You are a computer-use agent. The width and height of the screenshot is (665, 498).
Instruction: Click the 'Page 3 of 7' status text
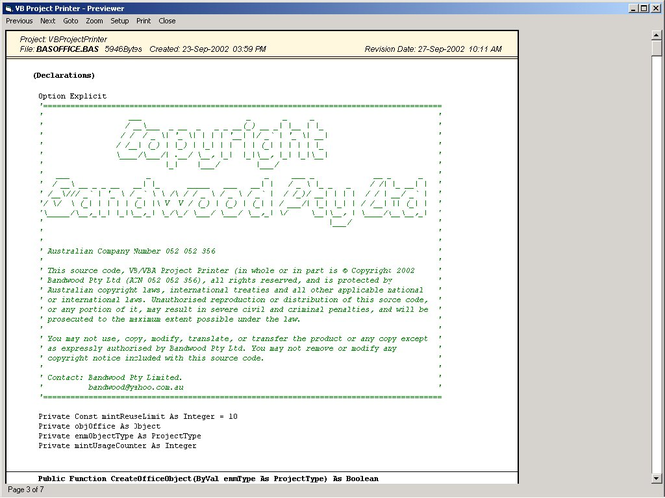pos(25,490)
